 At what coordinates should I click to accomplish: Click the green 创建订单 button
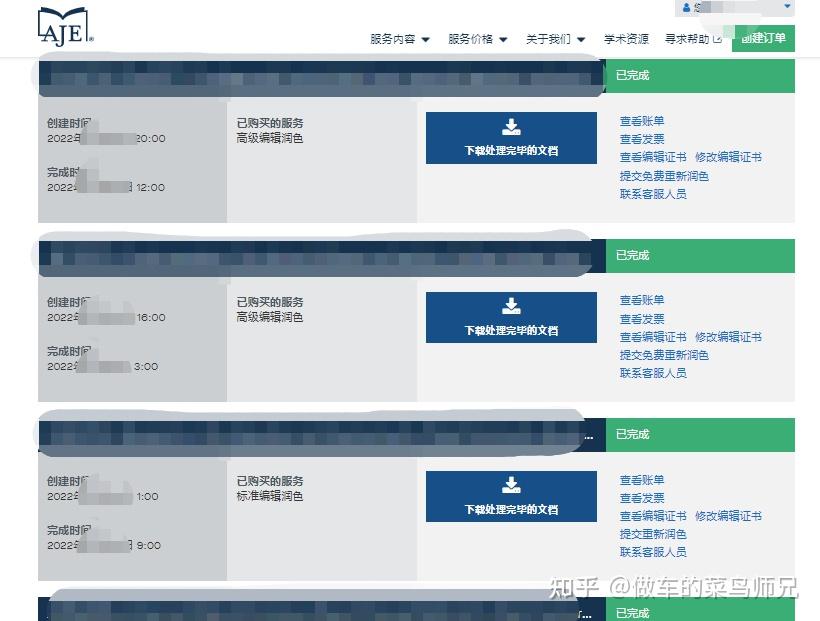pyautogui.click(x=763, y=38)
